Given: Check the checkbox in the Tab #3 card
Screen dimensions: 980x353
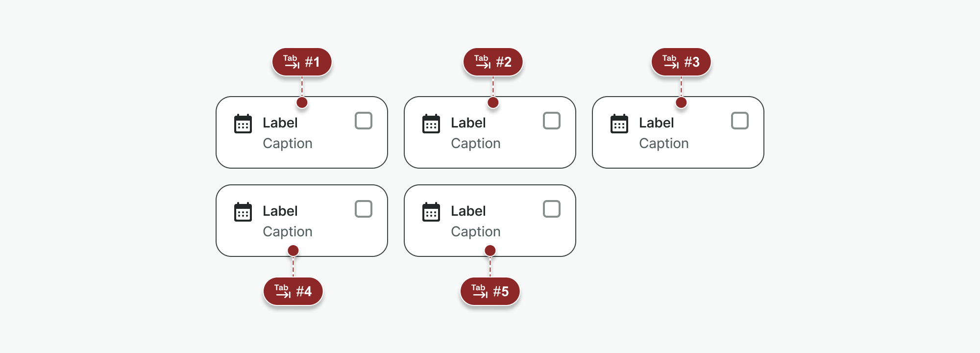Looking at the screenshot, I should click(x=740, y=121).
